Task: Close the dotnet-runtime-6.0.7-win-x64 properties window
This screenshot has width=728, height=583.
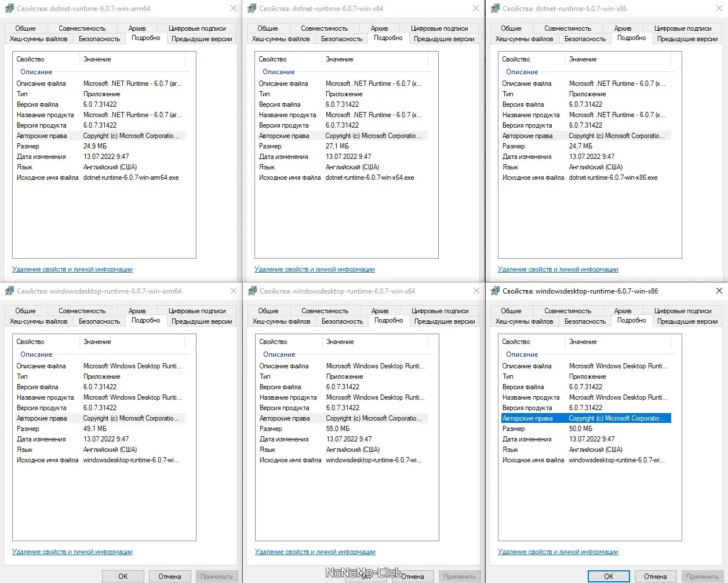Action: coord(476,9)
